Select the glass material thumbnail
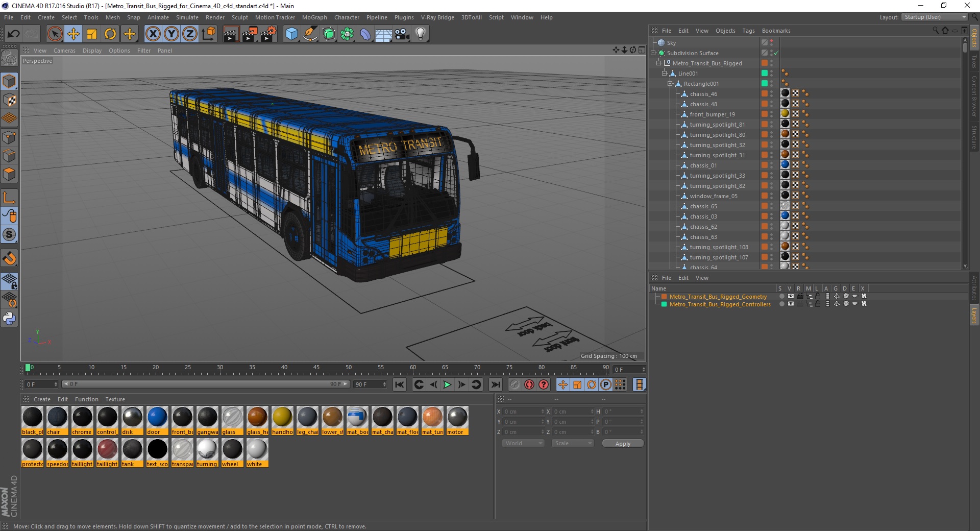Screen dimensions: 980x531 coord(232,421)
